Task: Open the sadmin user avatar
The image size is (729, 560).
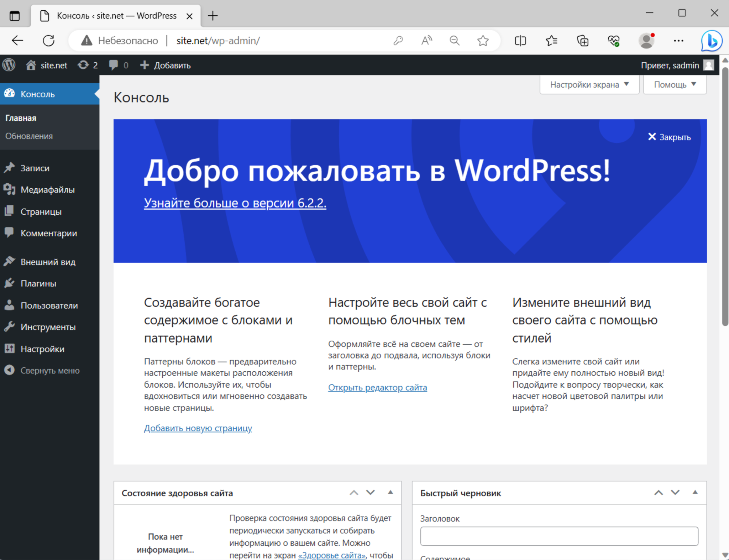Action: (x=709, y=65)
